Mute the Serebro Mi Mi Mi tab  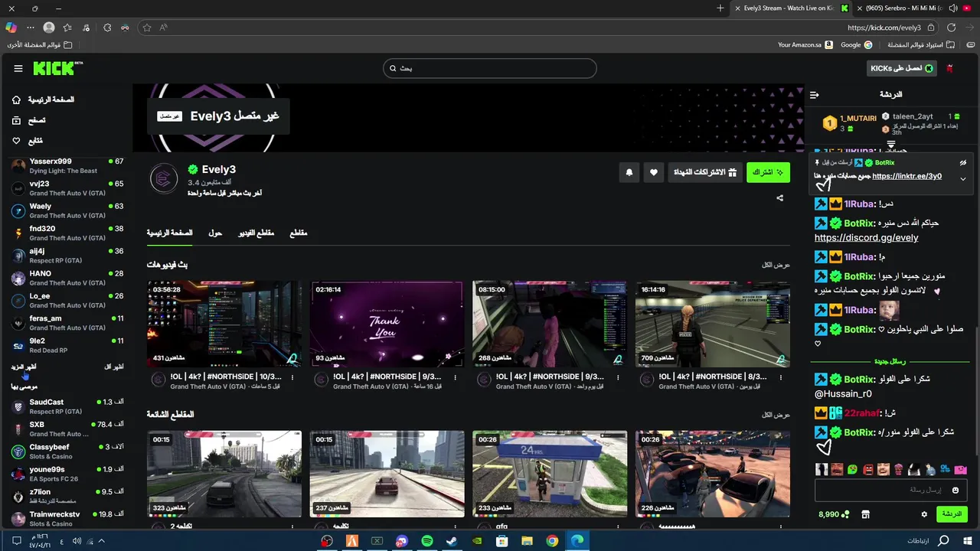[x=953, y=8]
